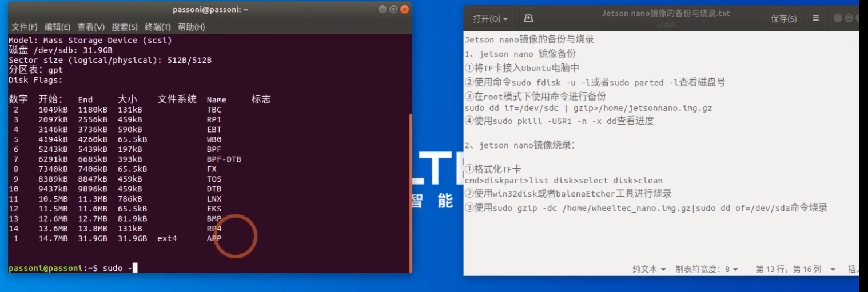Open the 文件(F) menu in the terminal
868x292 pixels.
pos(25,27)
